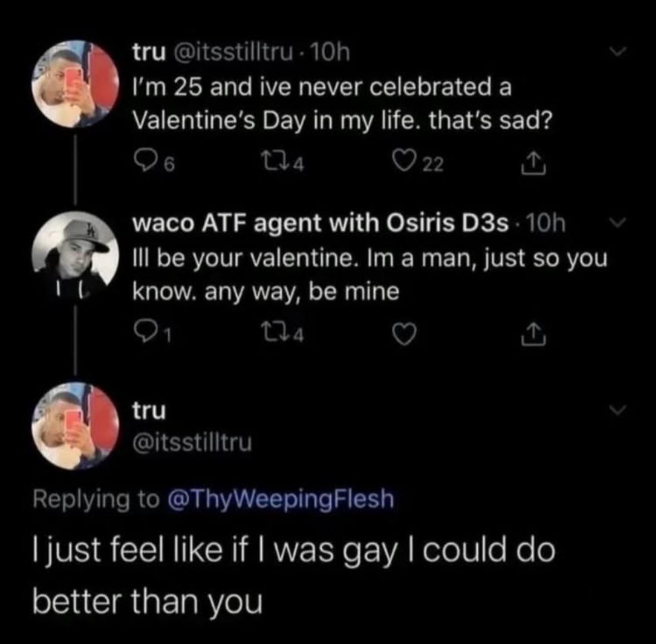Expand the options chevron on waco ATF agent's tweet

coord(617,223)
